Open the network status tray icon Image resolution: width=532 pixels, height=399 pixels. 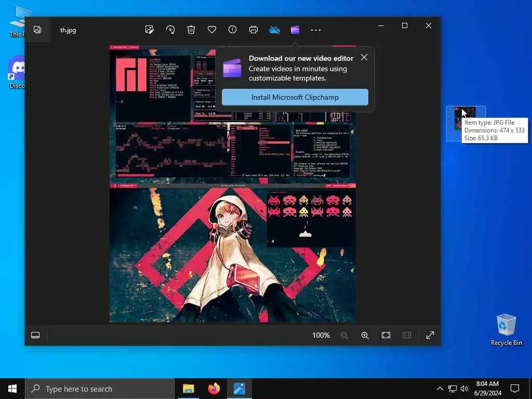[453, 389]
